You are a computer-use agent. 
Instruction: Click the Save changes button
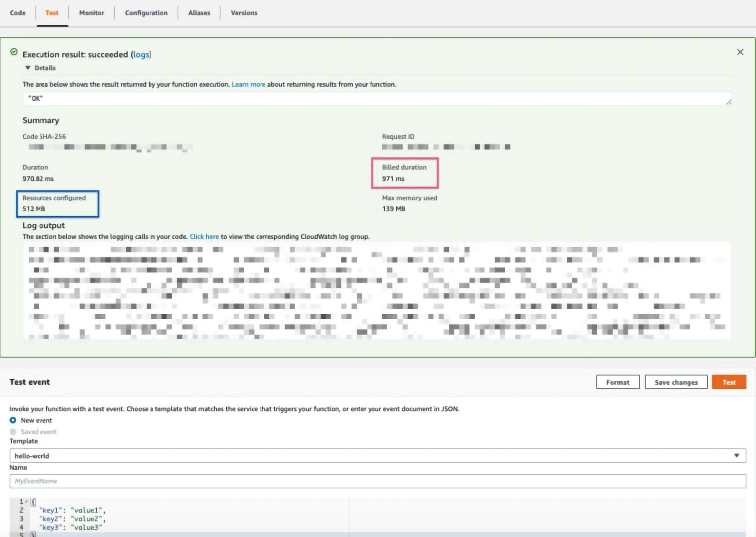[x=676, y=382]
